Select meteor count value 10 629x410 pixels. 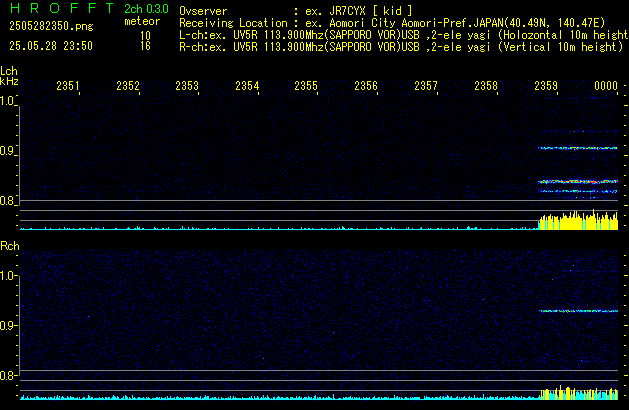pos(145,36)
